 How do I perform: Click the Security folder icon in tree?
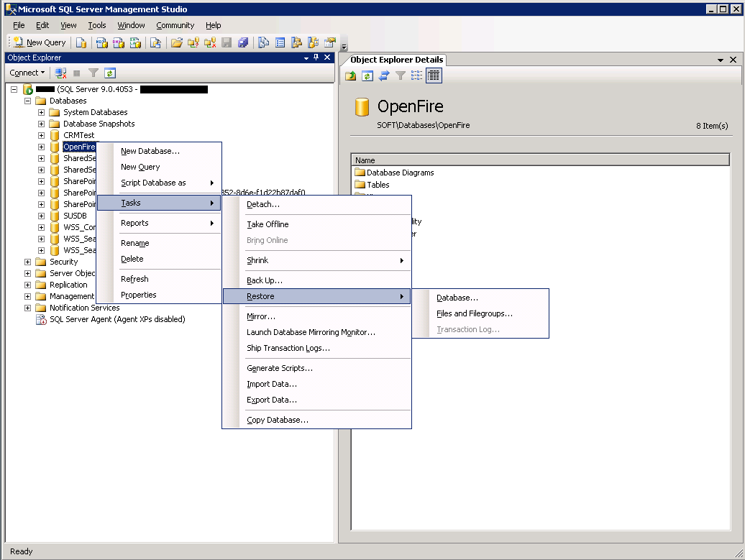(41, 262)
